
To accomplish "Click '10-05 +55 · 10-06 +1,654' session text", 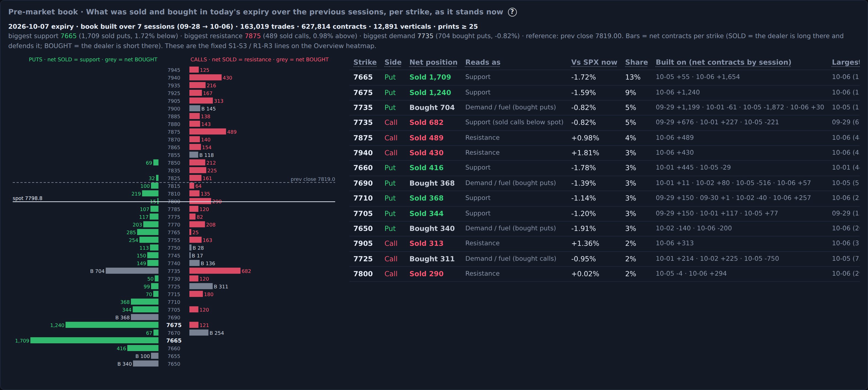I will 697,77.
